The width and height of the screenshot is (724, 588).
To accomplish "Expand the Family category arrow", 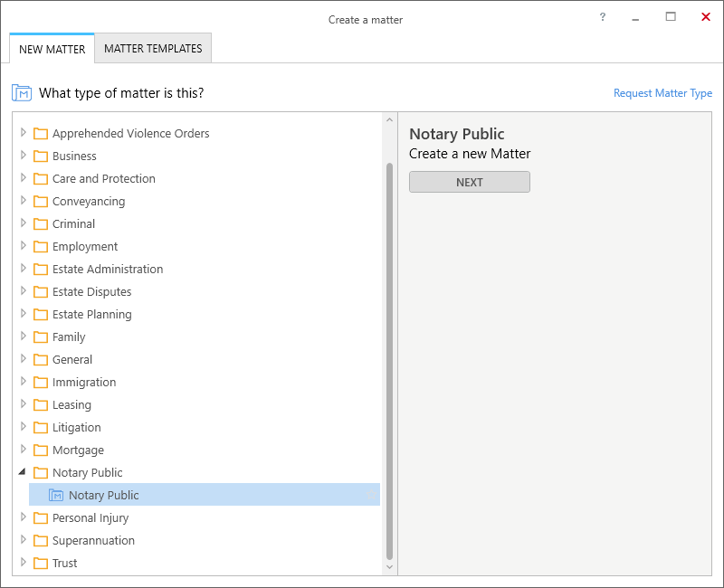I will coord(24,337).
